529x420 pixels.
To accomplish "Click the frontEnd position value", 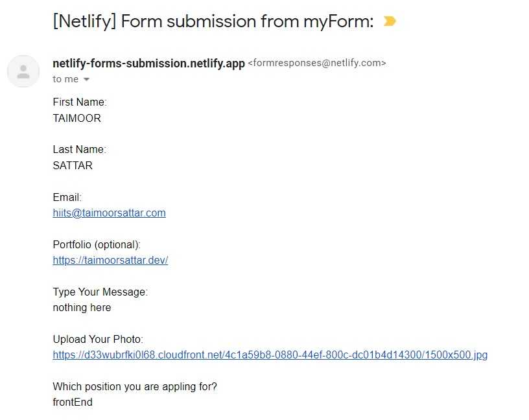I will click(x=73, y=402).
